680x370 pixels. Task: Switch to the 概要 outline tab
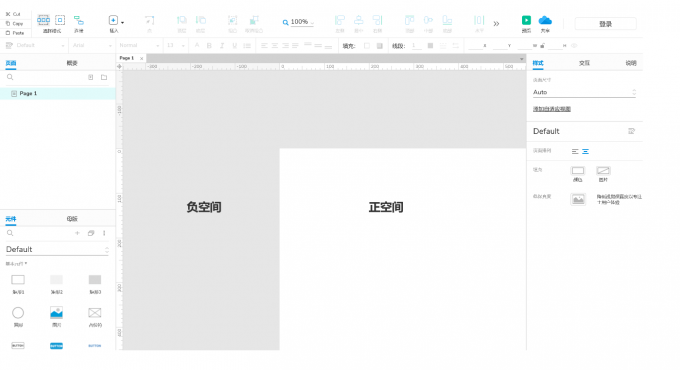(72, 63)
